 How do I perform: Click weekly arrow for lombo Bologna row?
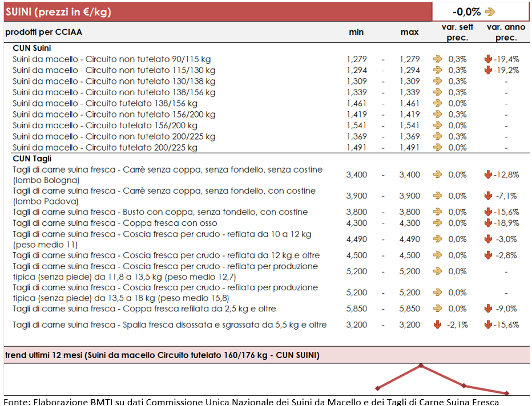pyautogui.click(x=438, y=174)
